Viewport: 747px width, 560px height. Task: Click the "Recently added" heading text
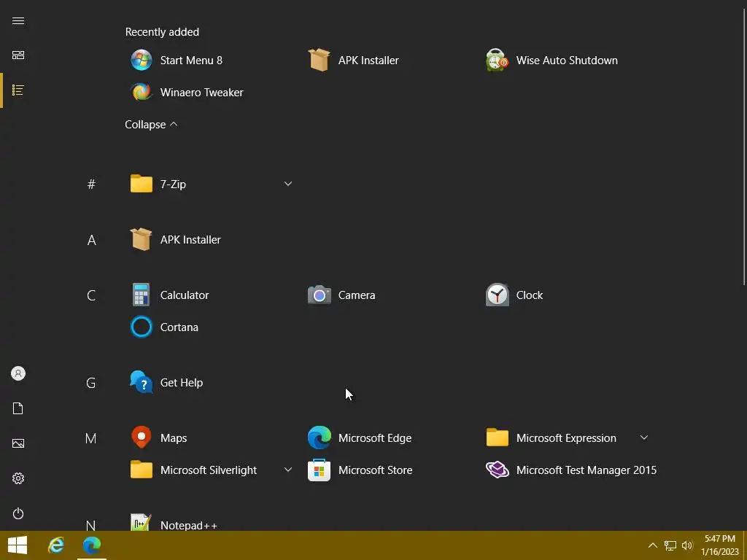[x=162, y=32]
